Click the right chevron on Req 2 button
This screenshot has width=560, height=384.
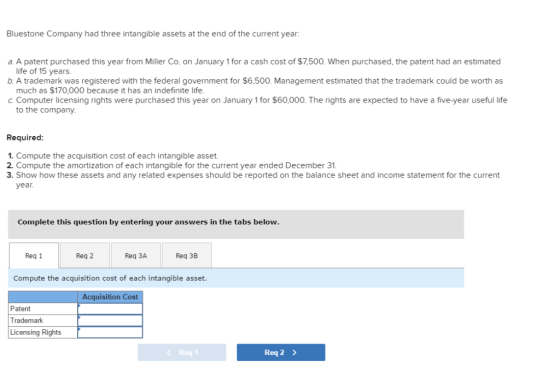pyautogui.click(x=294, y=353)
